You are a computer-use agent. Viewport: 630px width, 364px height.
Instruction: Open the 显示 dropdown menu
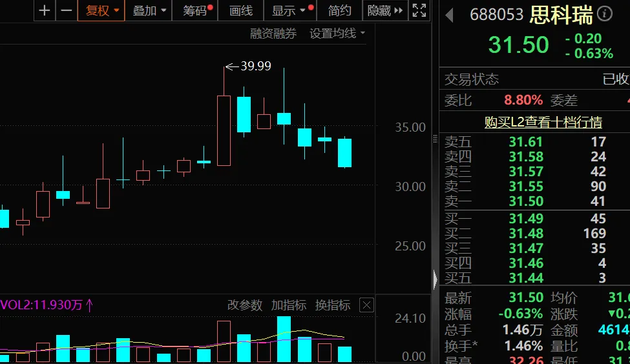click(x=291, y=11)
